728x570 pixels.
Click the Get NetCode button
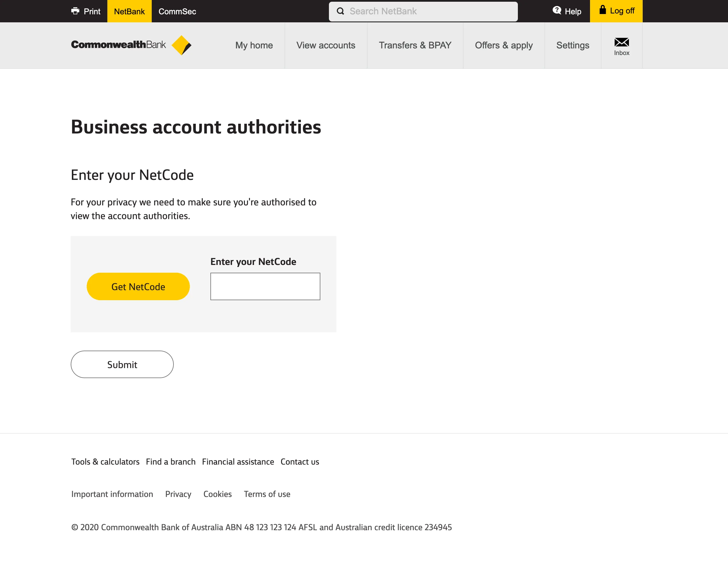point(138,286)
